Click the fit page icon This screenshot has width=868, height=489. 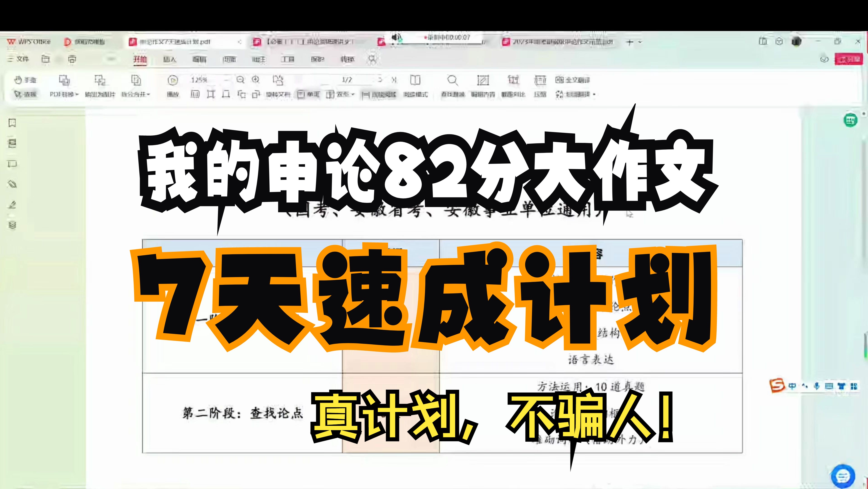coord(226,94)
